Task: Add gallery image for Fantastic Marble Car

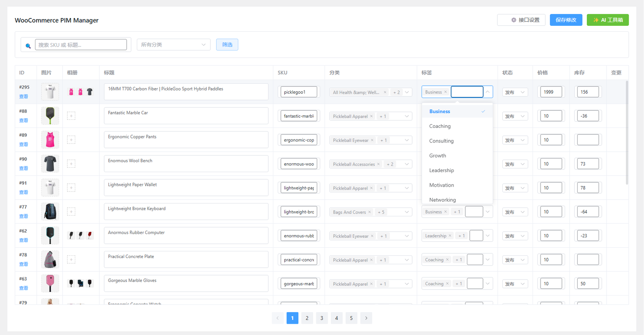Action: 71,116
